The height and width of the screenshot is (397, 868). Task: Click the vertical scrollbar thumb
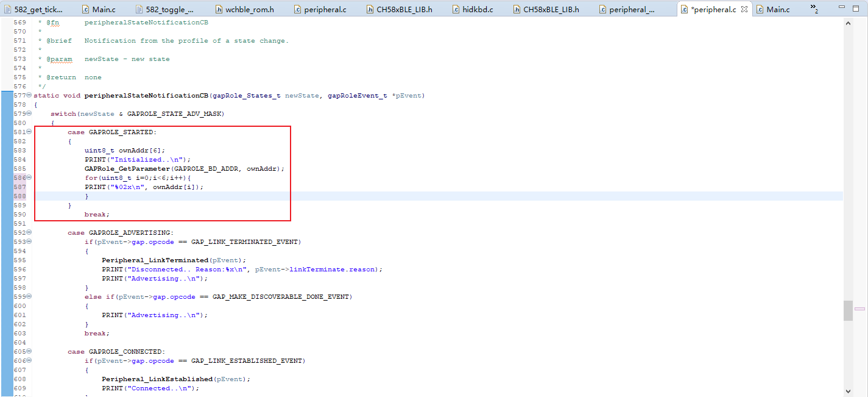pyautogui.click(x=847, y=310)
